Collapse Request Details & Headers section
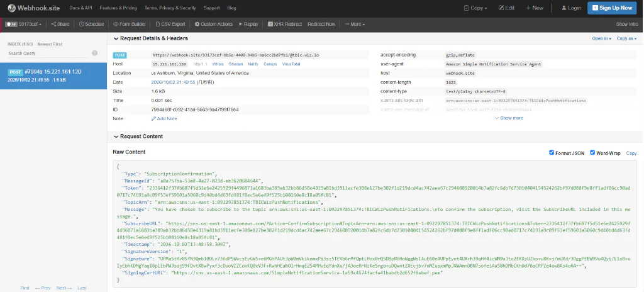 click(x=150, y=38)
